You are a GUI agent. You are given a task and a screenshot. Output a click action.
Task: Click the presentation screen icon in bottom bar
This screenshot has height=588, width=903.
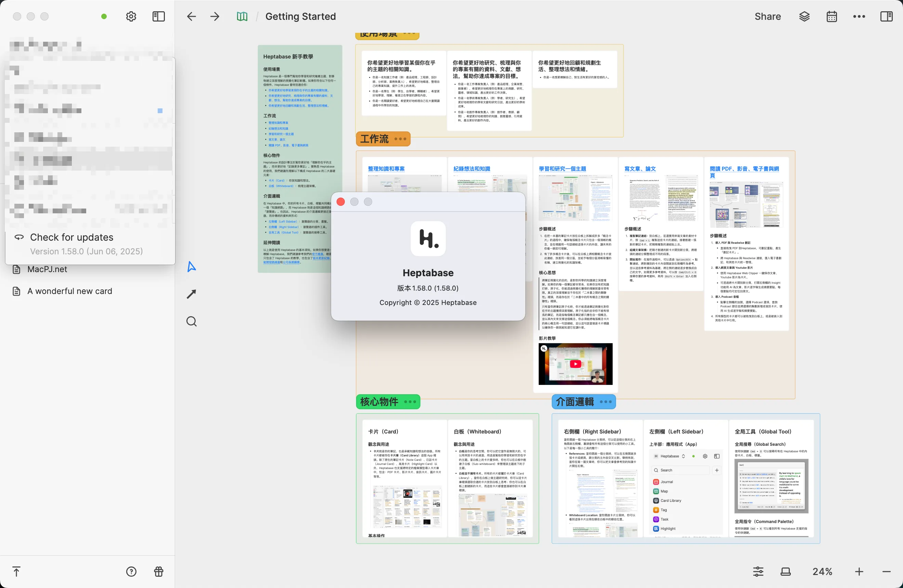click(x=785, y=571)
